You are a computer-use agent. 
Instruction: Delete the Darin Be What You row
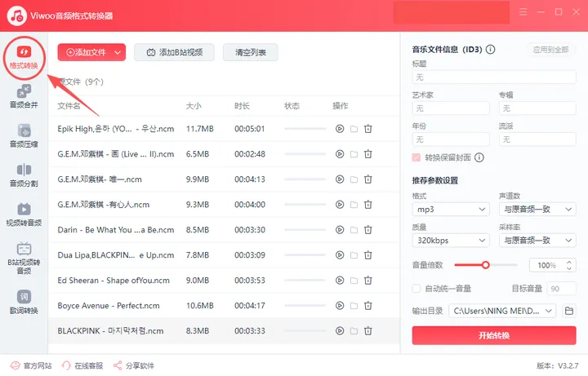click(368, 230)
